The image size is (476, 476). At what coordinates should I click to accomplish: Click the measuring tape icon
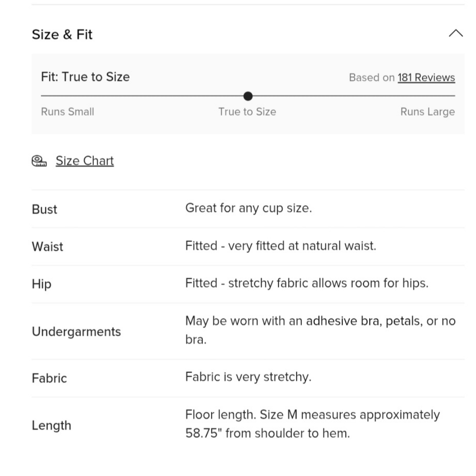pyautogui.click(x=39, y=161)
